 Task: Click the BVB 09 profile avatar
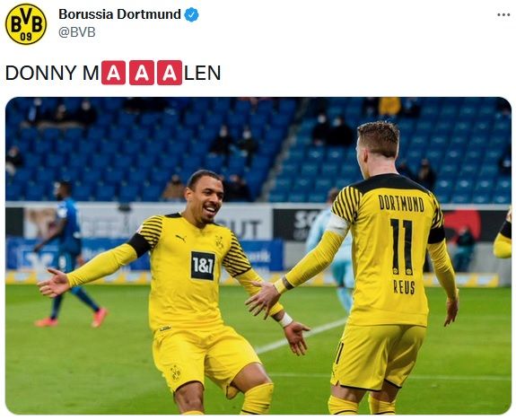(x=26, y=24)
